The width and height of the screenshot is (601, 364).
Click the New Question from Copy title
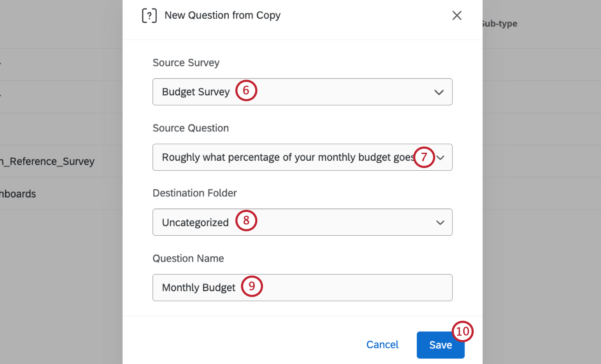222,15
